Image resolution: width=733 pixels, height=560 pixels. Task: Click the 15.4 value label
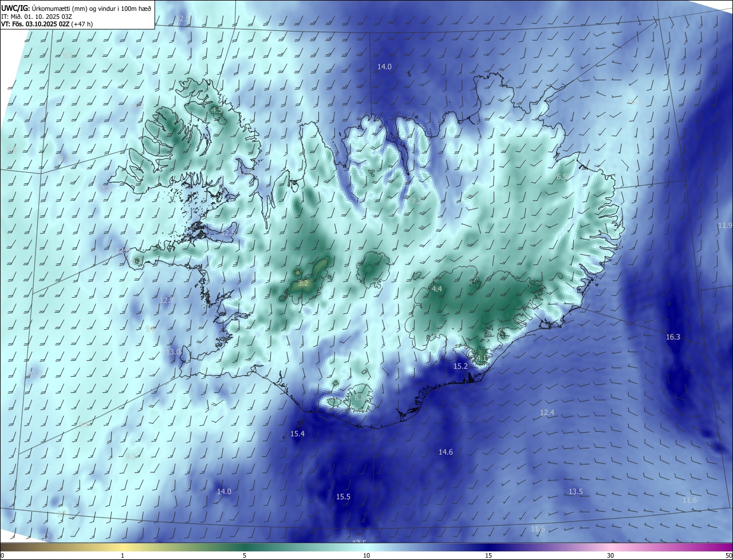[298, 434]
